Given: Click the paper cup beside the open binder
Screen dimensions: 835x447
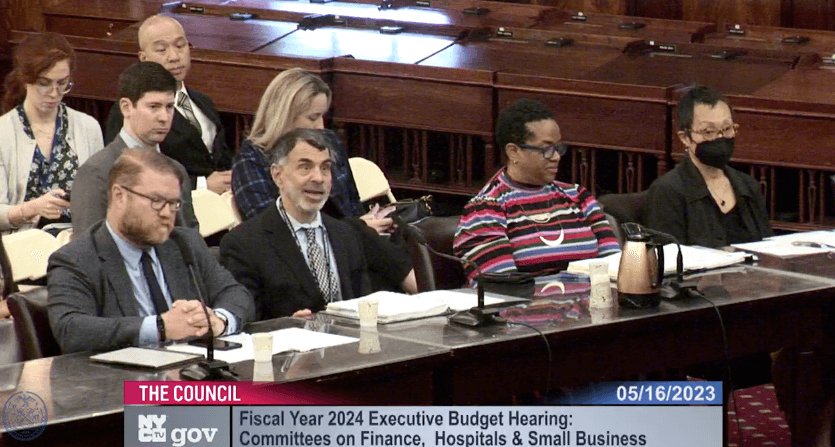Looking at the screenshot, I should [368, 313].
